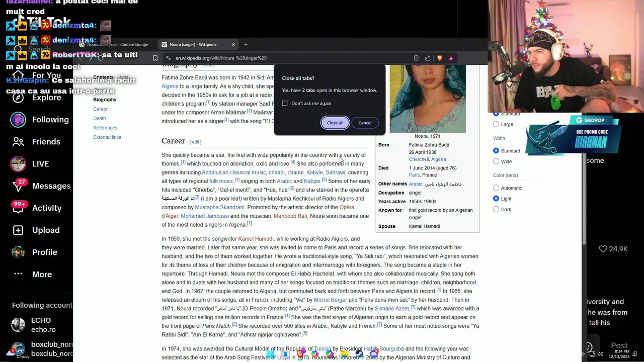This screenshot has height=362, width=644.
Task: Select Wide width option
Action: (496, 161)
